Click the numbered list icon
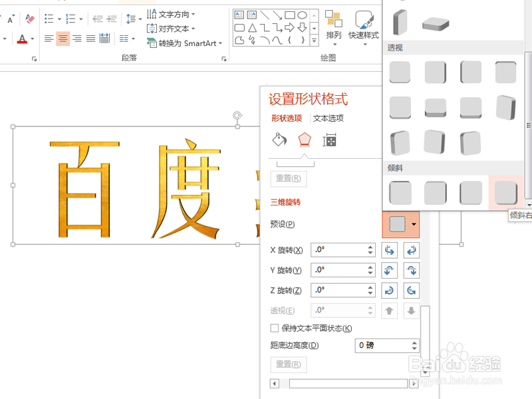The width and height of the screenshot is (532, 399). pyautogui.click(x=70, y=19)
